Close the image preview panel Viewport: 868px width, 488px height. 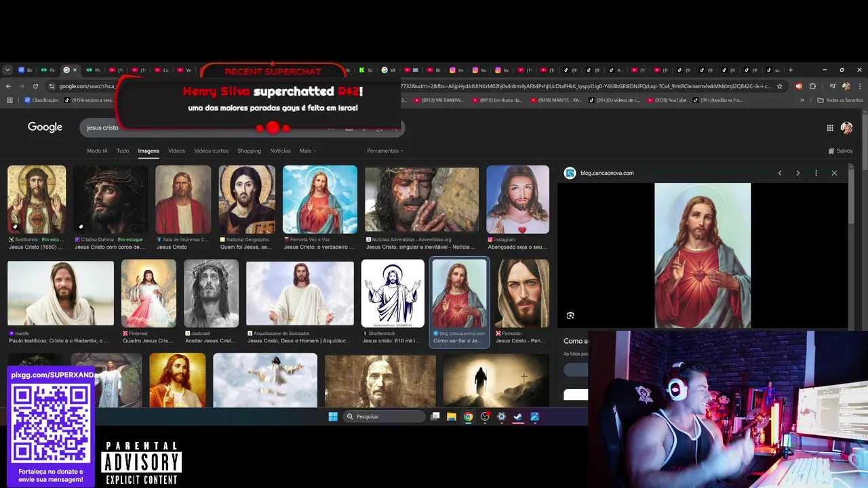[834, 173]
